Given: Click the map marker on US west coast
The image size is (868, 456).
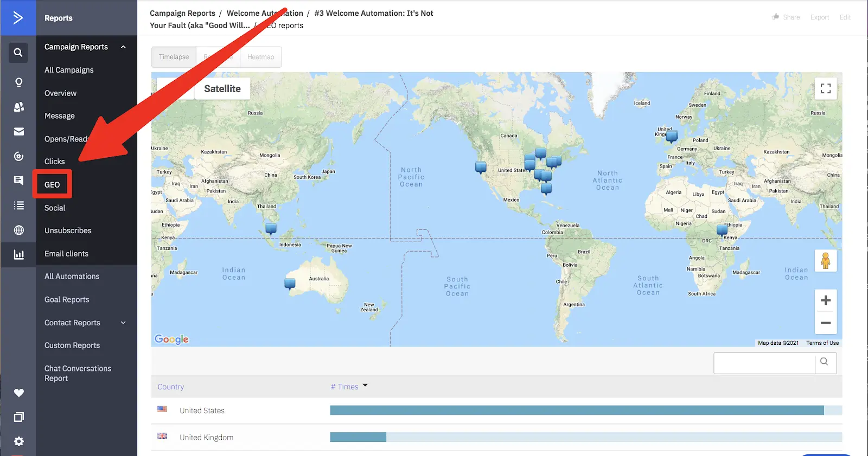Looking at the screenshot, I should point(481,167).
